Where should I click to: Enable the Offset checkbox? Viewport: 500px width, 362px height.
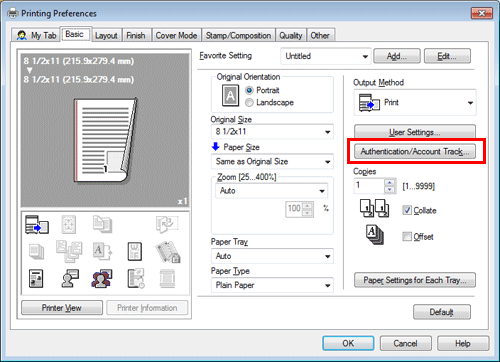click(x=407, y=236)
